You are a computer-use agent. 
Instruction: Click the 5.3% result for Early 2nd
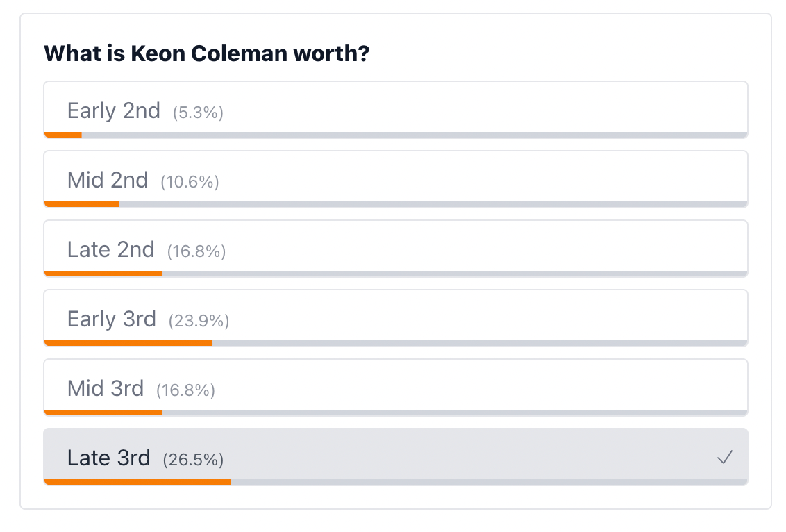pos(199,113)
